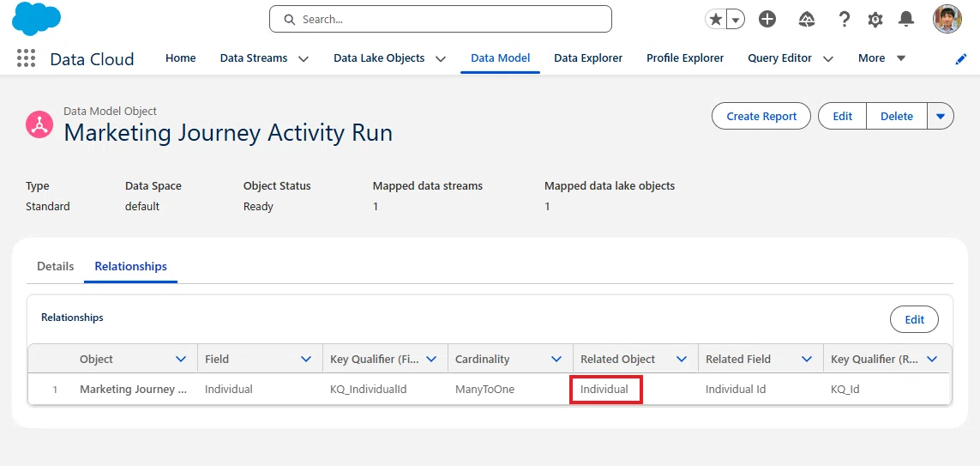Click the pencil icon to edit navigation

961,59
